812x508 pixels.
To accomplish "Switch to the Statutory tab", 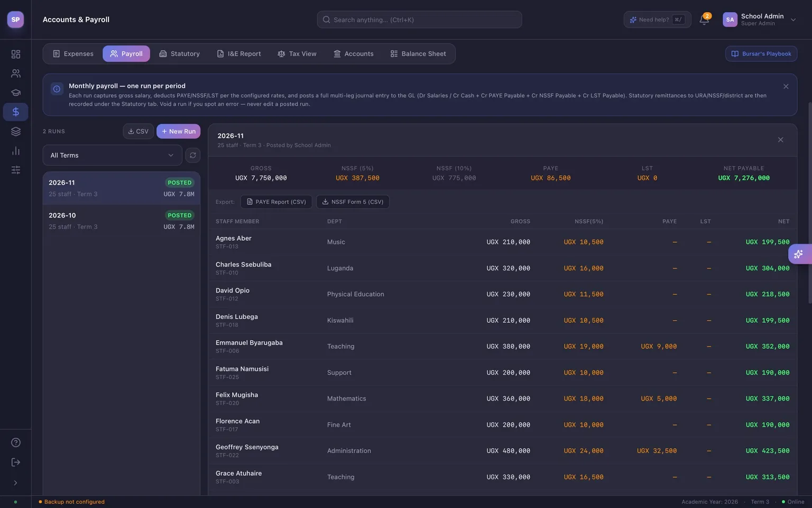I will coord(180,53).
